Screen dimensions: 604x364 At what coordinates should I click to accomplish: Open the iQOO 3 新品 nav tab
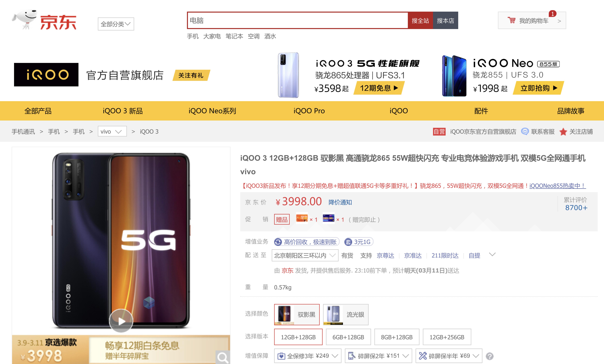pos(123,111)
